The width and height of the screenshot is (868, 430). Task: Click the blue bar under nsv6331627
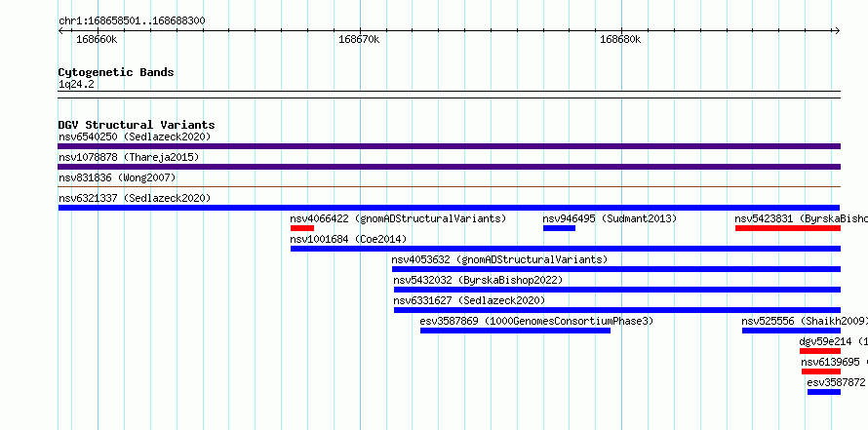tap(617, 310)
